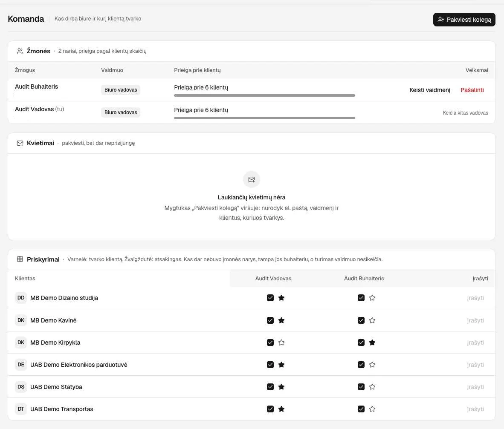Click the name Audit Buhalteris in Žmonės table
Viewport: 504px width, 429px height.
[x=36, y=86]
